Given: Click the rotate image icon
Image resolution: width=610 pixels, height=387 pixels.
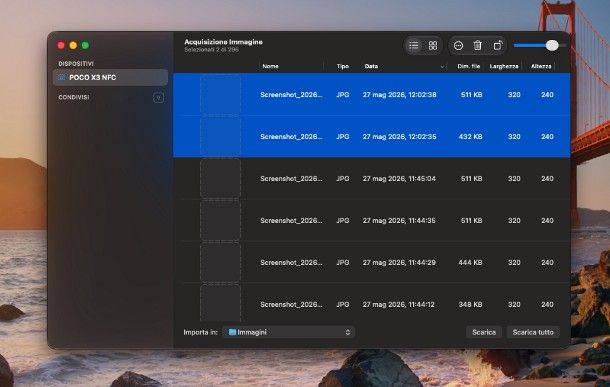Looking at the screenshot, I should click(x=498, y=46).
